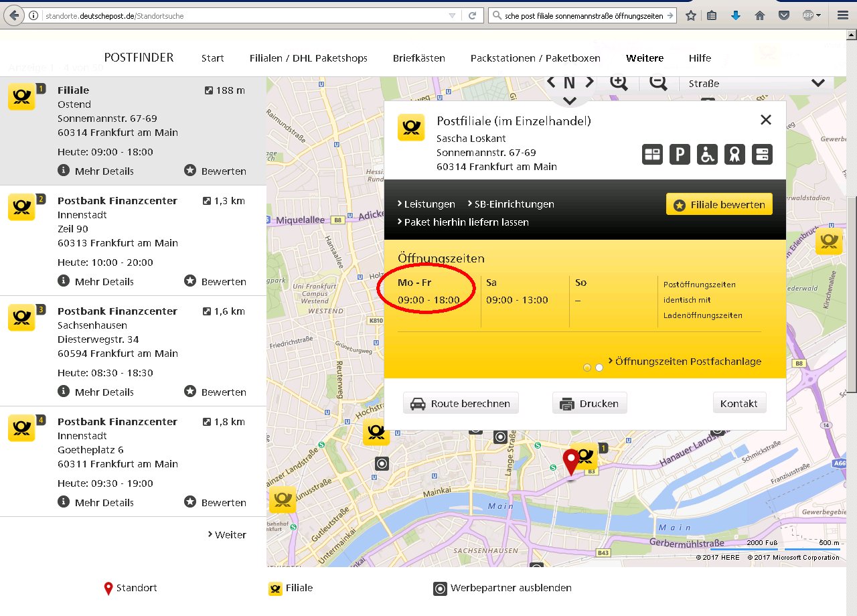
Task: Click the page vertical scrollbar
Action: [x=852, y=295]
